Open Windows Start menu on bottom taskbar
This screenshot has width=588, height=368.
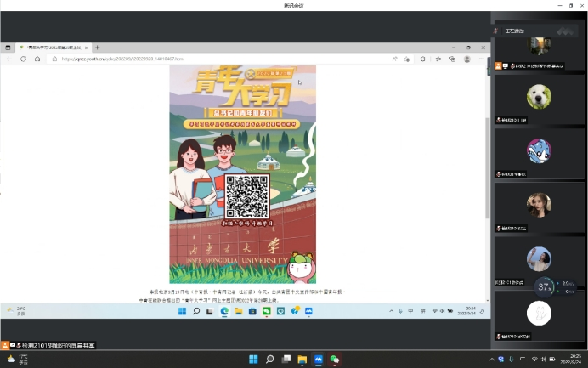252,359
